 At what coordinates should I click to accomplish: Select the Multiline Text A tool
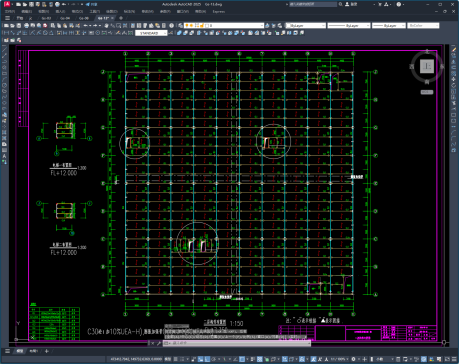(4, 156)
